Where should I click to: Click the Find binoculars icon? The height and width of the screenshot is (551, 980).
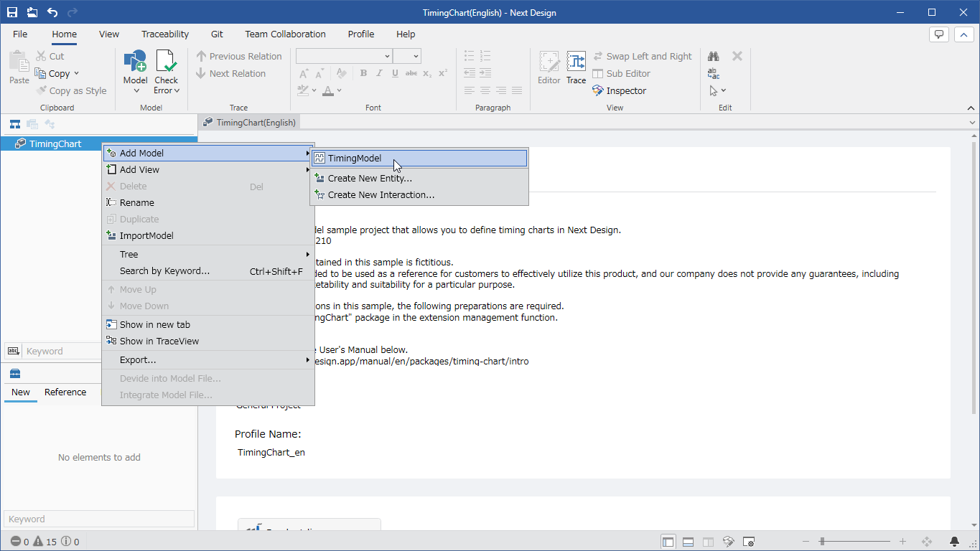714,56
